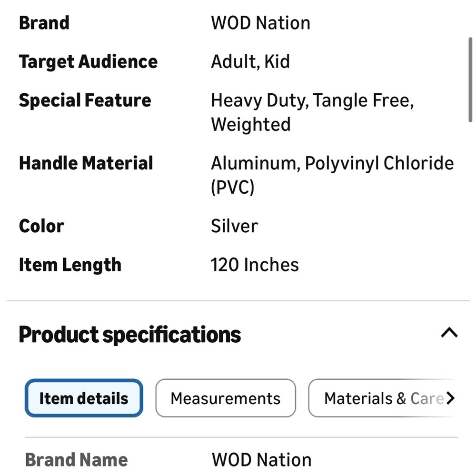
Task: Click the Adult, Kid value text
Action: (x=250, y=62)
